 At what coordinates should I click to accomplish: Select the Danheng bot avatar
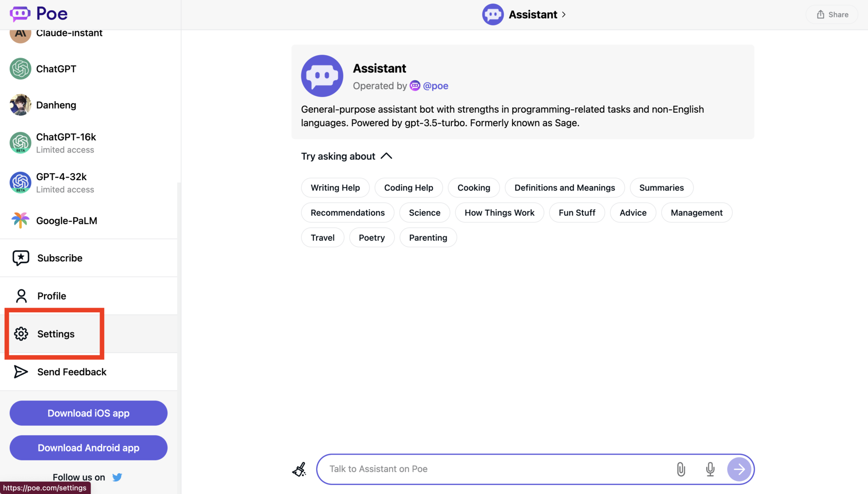pos(20,105)
